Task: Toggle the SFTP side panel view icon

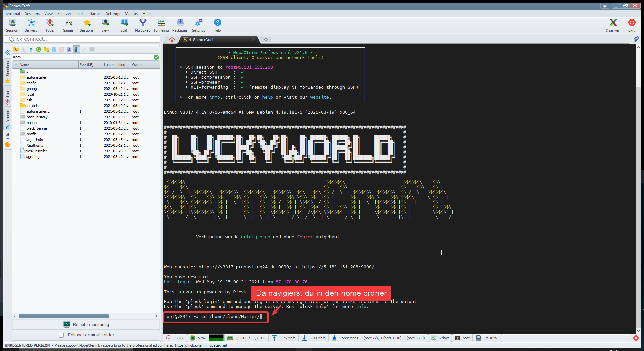Action: point(77,49)
